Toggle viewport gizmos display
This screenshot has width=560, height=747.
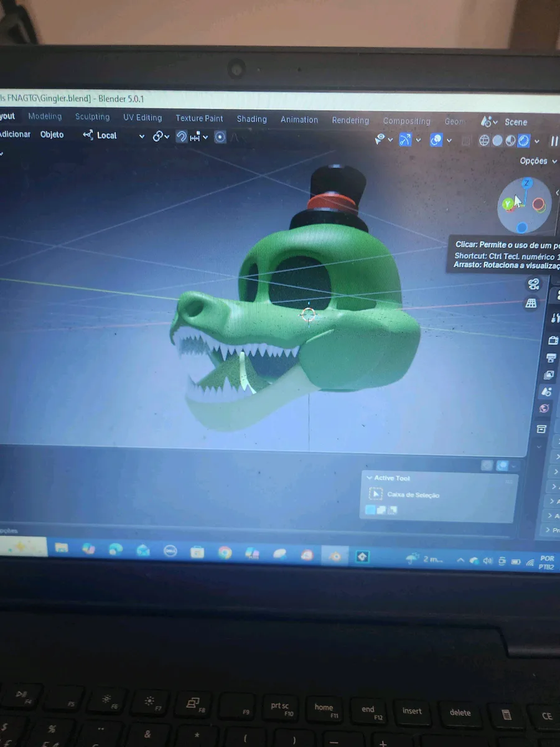(405, 139)
